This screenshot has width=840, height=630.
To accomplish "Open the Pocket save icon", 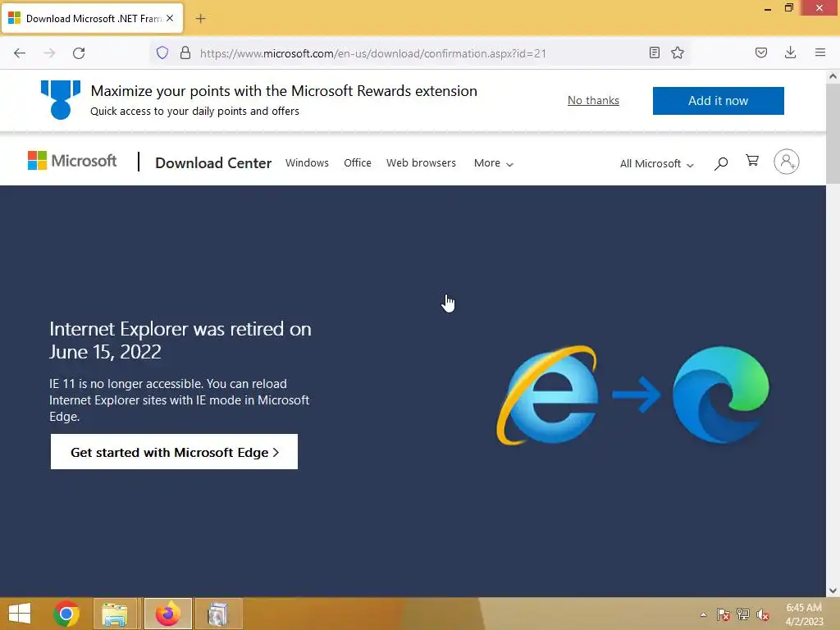I will coord(760,52).
